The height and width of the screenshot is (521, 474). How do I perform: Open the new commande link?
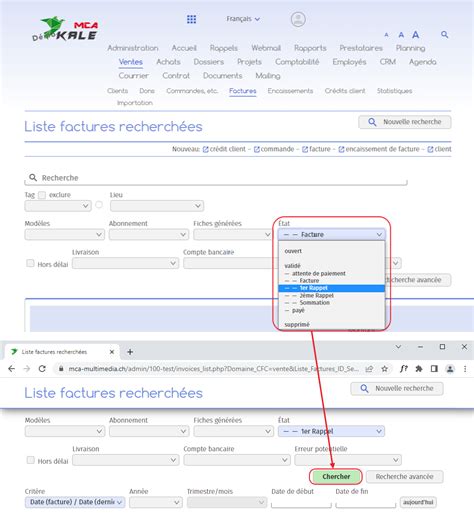[274, 149]
